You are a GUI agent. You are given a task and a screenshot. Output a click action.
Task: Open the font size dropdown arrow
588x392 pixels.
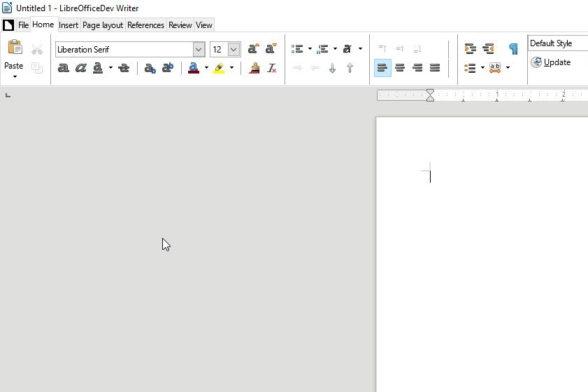[x=234, y=50]
